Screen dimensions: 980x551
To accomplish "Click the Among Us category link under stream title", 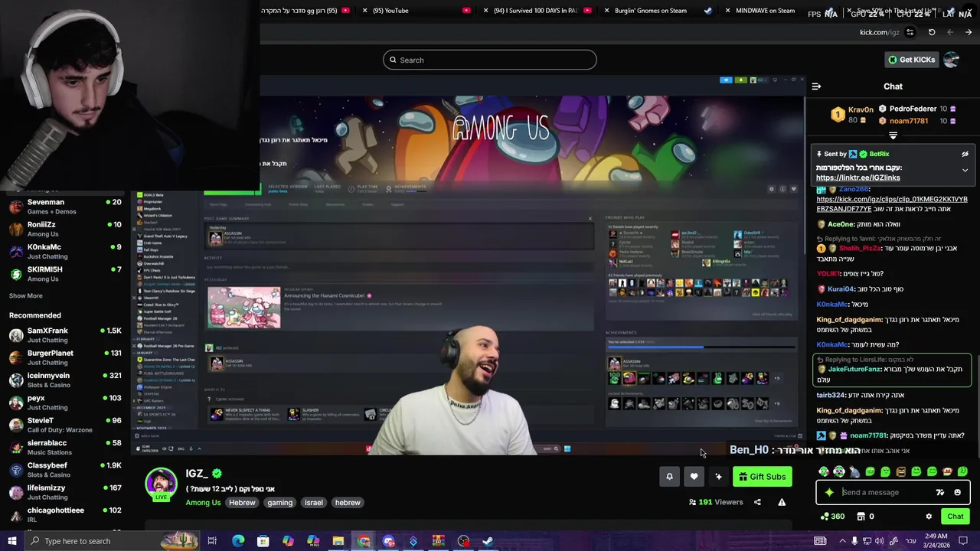I will point(203,503).
